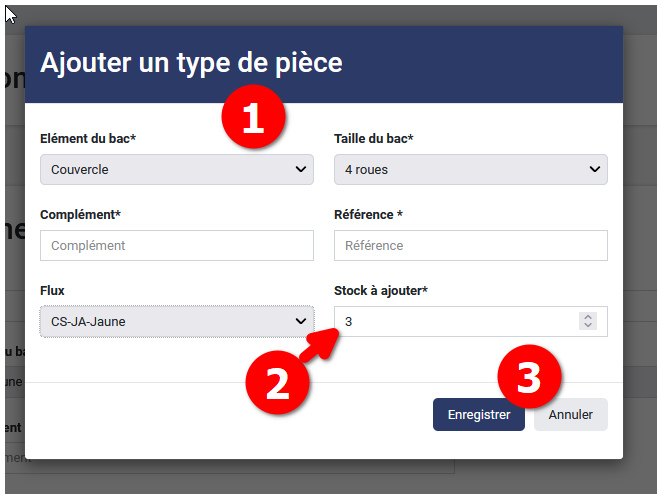Click the Elément du bac label
Viewport: 657px width, 494px height.
88,139
